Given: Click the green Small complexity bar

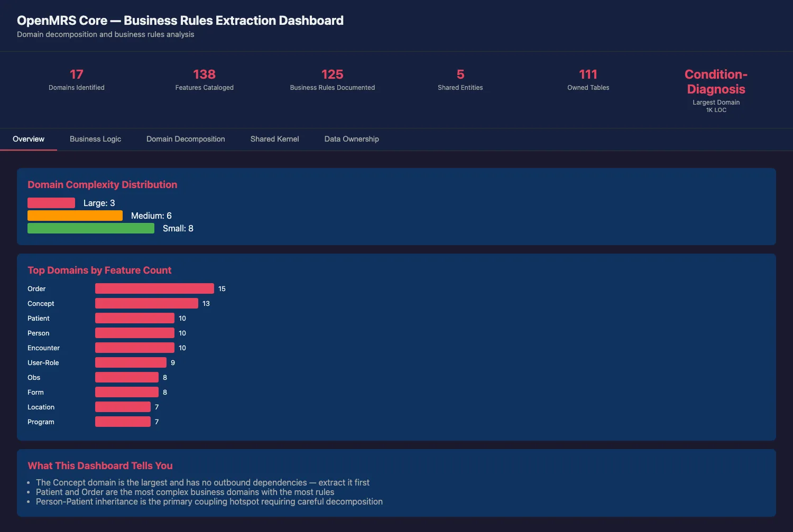Looking at the screenshot, I should pyautogui.click(x=91, y=228).
